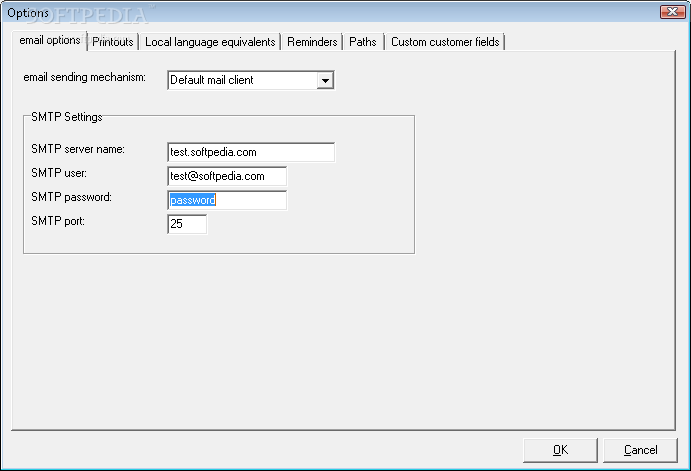The height and width of the screenshot is (471, 691).
Task: Switch to the email options tab
Action: (49, 41)
